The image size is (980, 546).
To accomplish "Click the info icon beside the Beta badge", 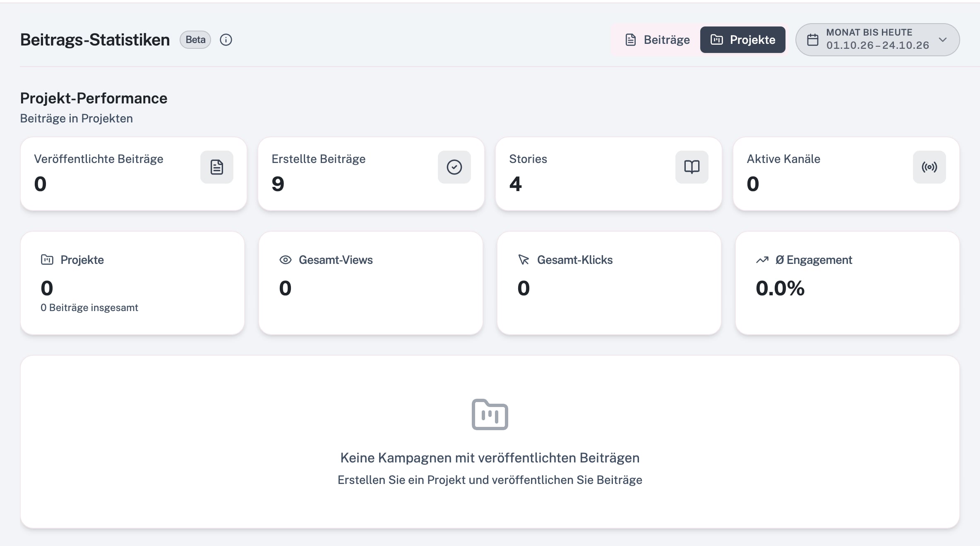I will [226, 40].
